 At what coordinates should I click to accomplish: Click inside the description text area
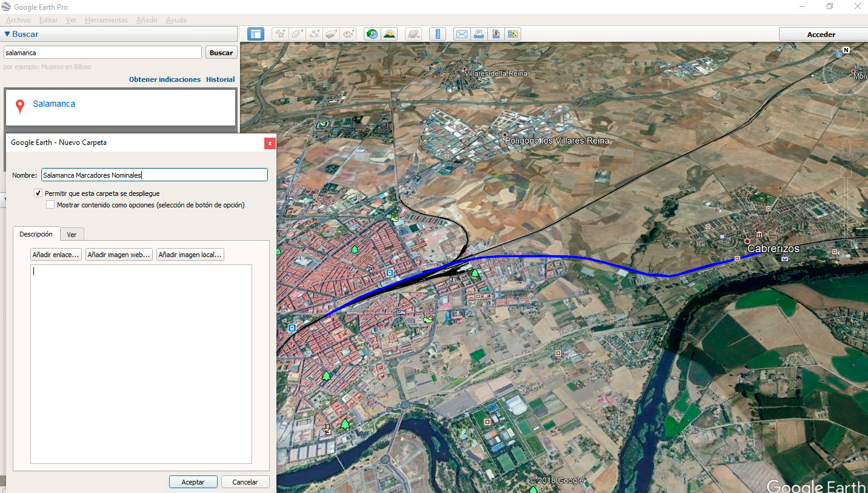141,364
